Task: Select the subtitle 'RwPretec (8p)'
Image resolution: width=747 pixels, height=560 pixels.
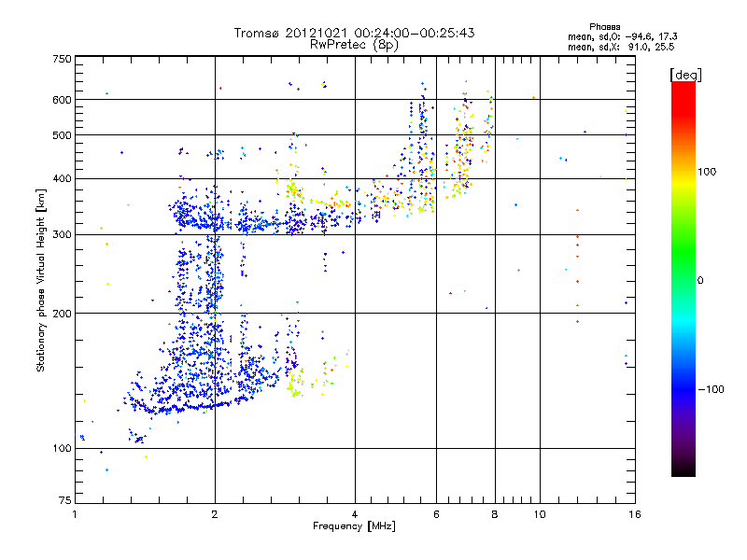Action: pyautogui.click(x=354, y=45)
